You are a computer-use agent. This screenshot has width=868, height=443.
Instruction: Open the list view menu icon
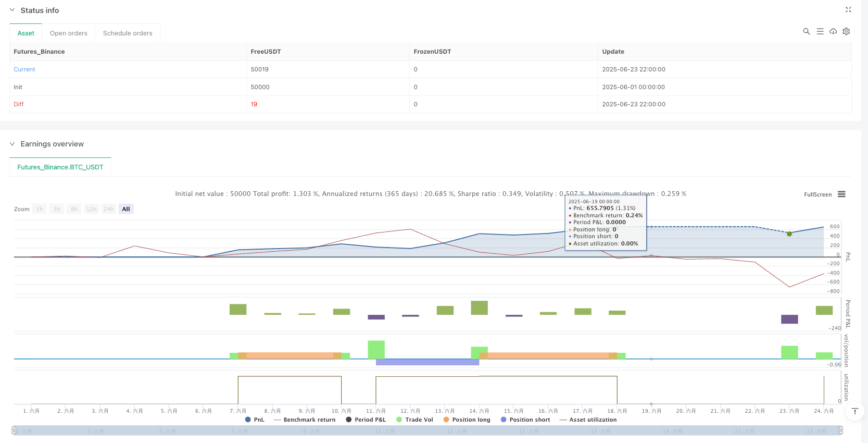(820, 31)
